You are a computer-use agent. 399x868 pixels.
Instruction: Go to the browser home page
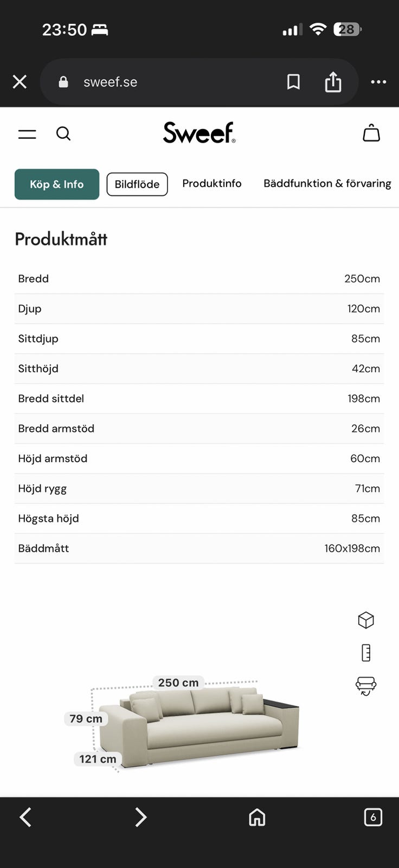click(257, 817)
